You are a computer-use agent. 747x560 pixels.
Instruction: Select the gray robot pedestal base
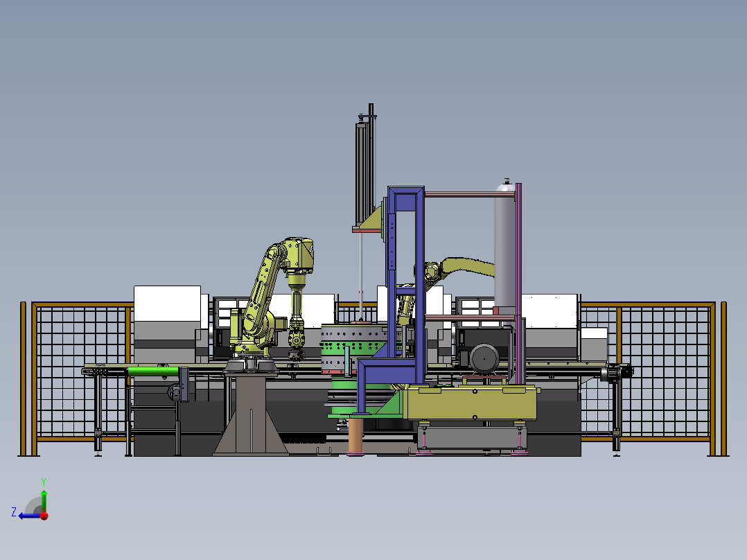coord(250,414)
